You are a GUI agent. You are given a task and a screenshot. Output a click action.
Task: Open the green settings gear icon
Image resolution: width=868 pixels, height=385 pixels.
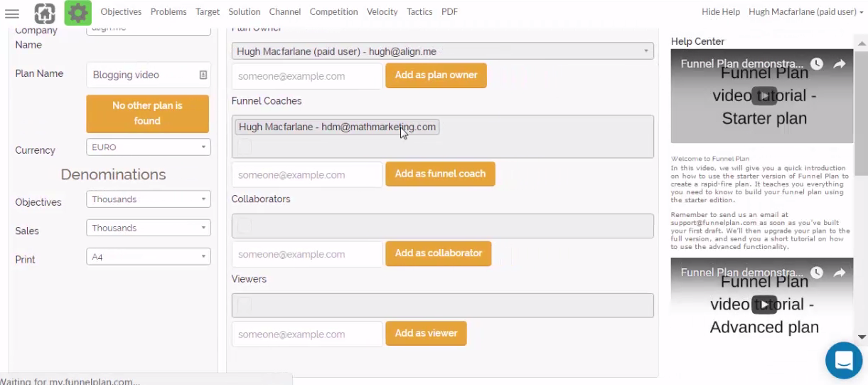click(77, 13)
